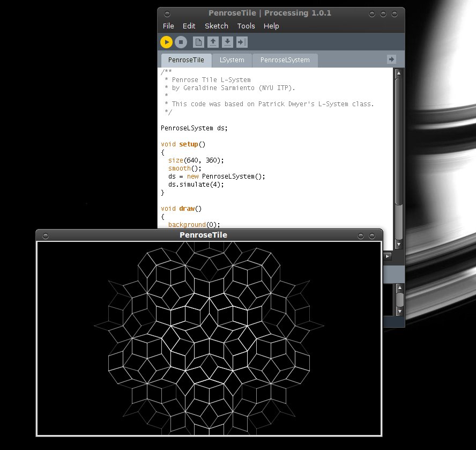Click the console scrollbar thumb
476x450 pixels.
tap(399, 300)
